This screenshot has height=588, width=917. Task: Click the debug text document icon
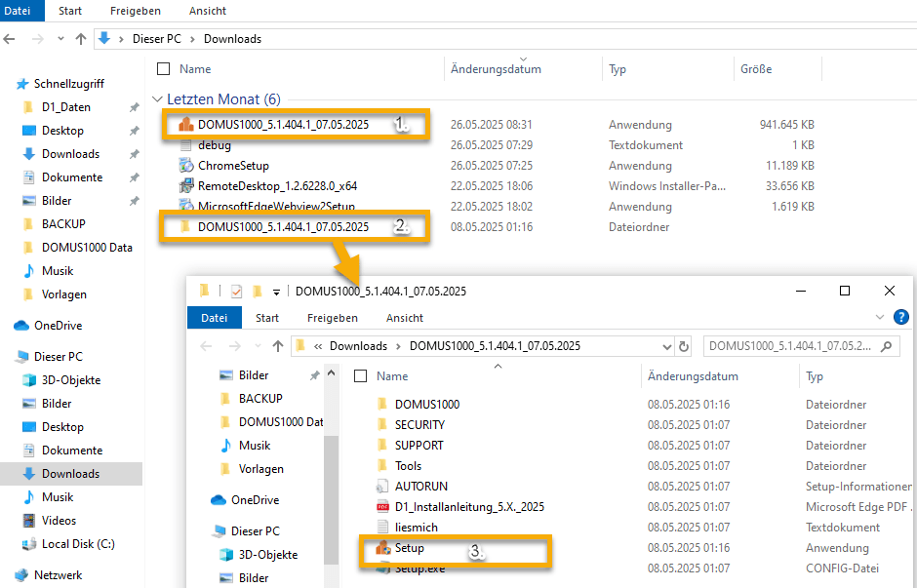186,145
